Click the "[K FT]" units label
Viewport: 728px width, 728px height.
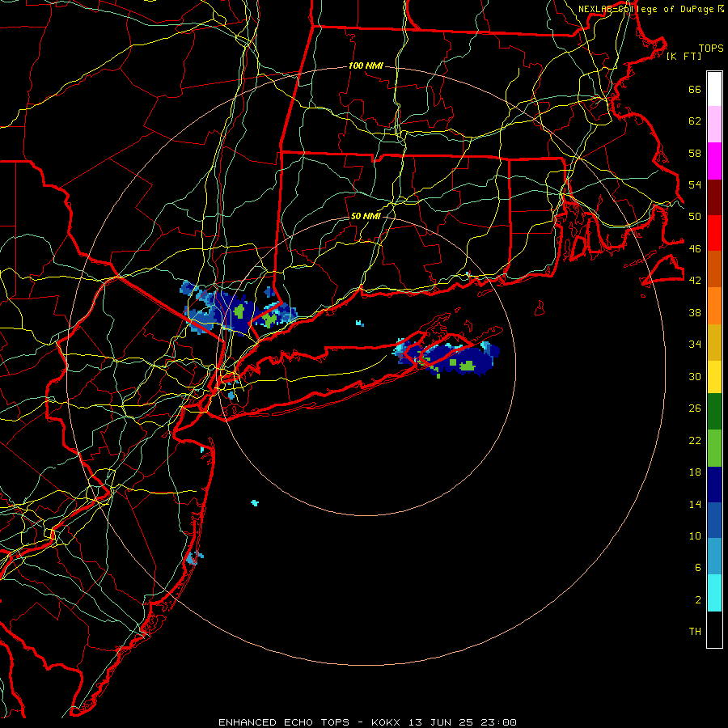click(684, 56)
